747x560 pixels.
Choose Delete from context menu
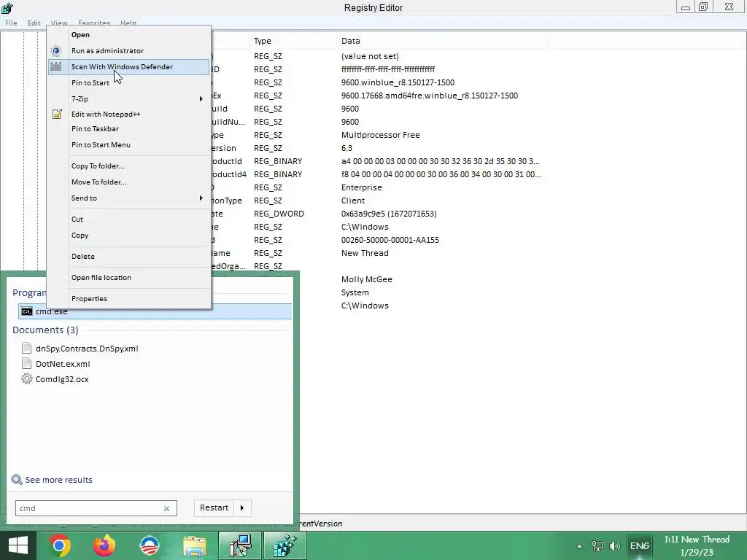[x=83, y=256]
